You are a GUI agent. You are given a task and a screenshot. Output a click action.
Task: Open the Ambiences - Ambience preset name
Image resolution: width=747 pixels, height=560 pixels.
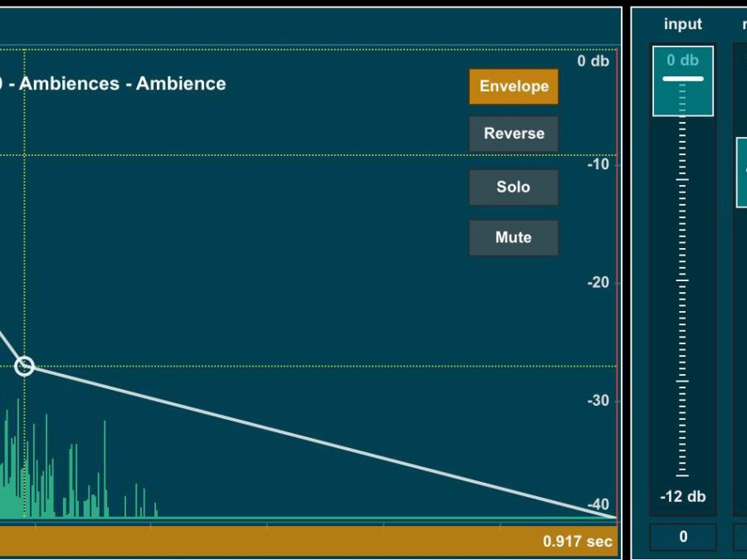(116, 84)
